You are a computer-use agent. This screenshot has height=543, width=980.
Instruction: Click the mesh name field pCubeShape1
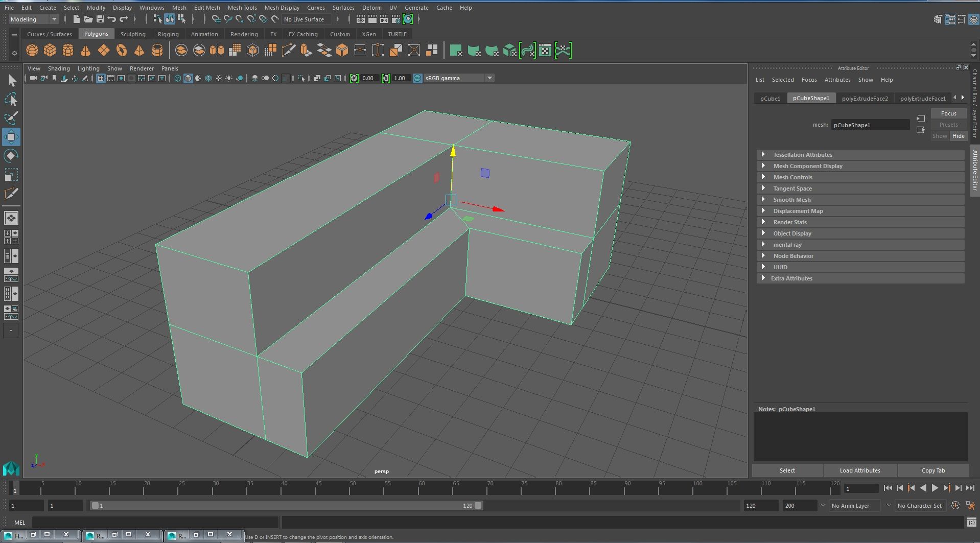point(870,125)
